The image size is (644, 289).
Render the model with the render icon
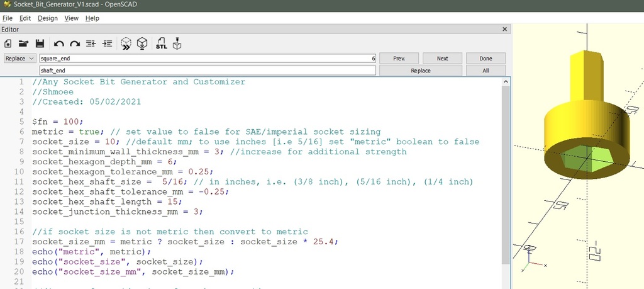143,43
